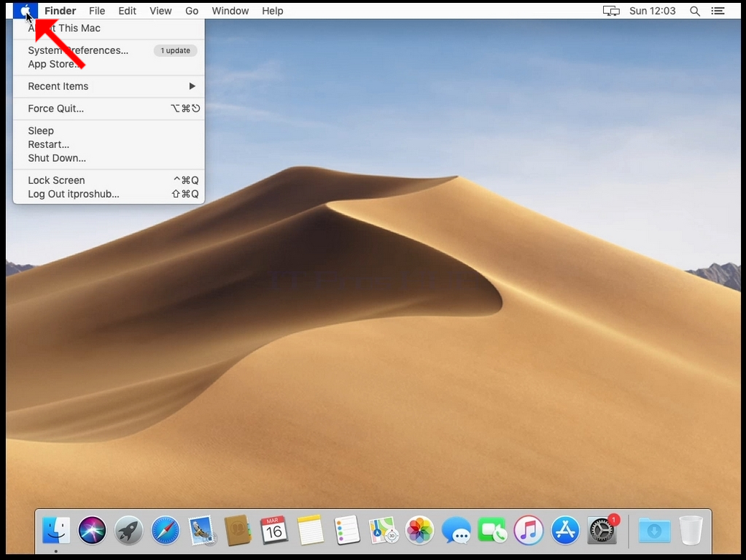Open App Store icon in Dock
Screen dimensions: 746x560
[565, 530]
